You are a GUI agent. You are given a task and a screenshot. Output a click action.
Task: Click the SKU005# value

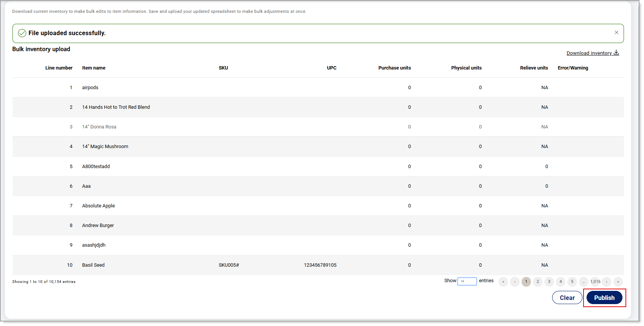click(x=229, y=265)
